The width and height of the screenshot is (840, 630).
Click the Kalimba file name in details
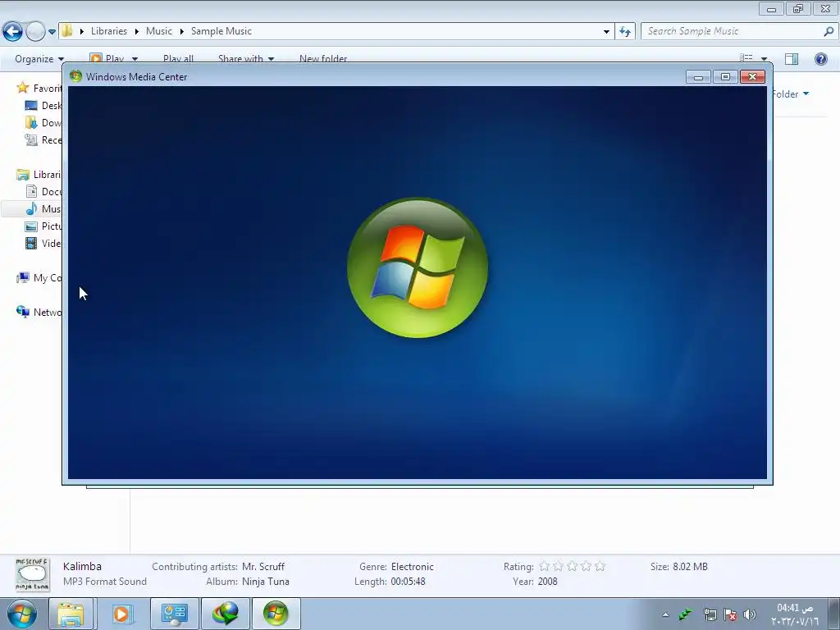[82, 566]
